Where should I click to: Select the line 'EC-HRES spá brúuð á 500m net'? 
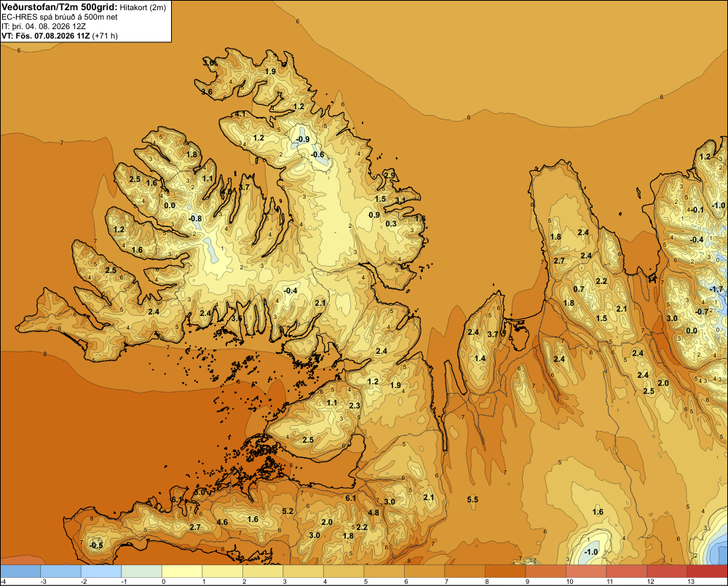pyautogui.click(x=60, y=17)
